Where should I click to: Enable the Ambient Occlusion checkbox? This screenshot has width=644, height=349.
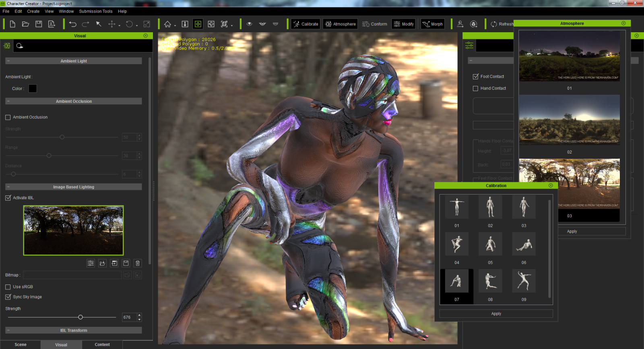8,117
